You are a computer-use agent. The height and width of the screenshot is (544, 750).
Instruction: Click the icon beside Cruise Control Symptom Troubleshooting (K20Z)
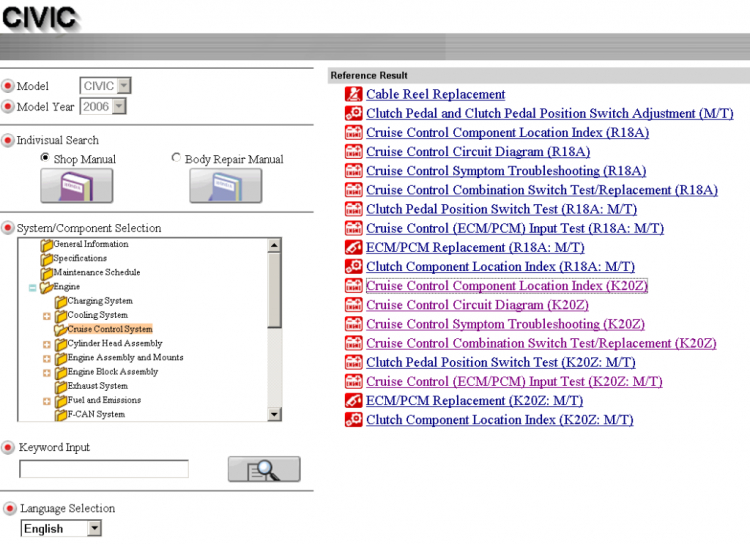[x=353, y=323]
